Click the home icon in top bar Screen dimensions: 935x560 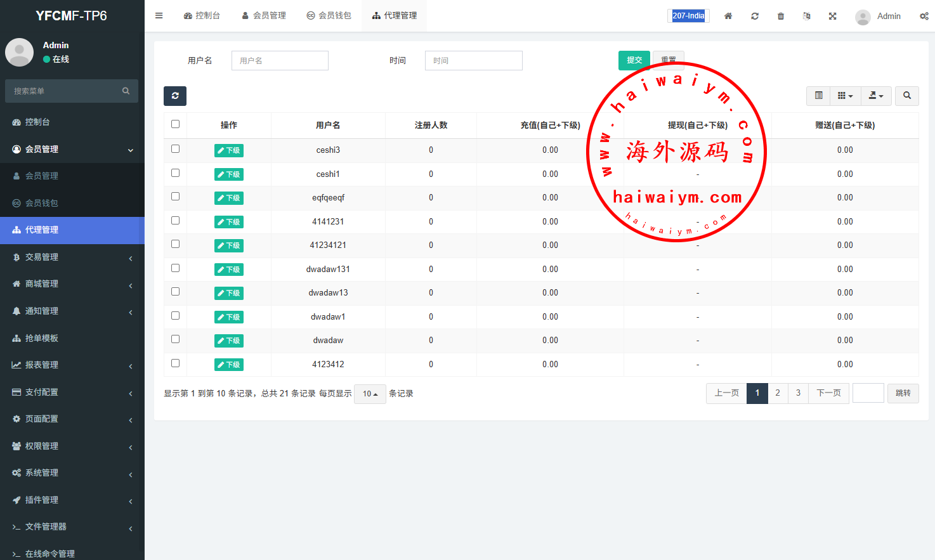pos(728,16)
